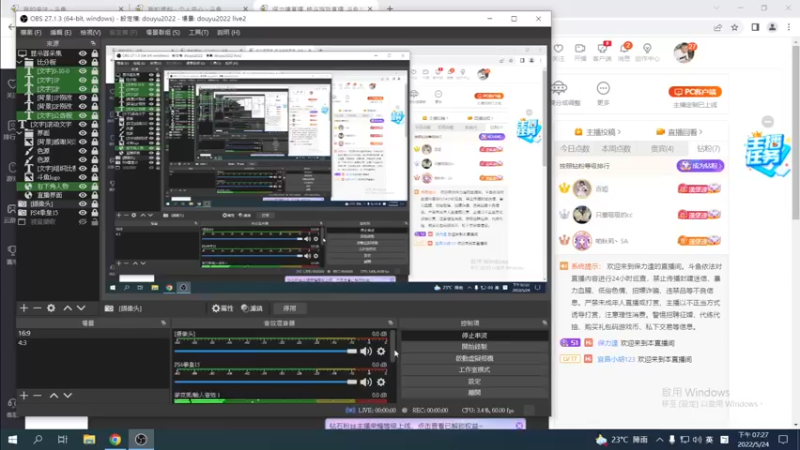This screenshot has height=450, width=800.
Task: Close the purple notification banner at bottom
Action: pyautogui.click(x=519, y=426)
